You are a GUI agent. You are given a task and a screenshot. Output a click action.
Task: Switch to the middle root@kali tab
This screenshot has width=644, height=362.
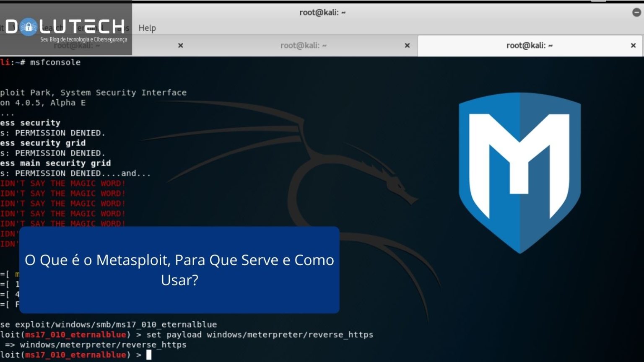304,45
